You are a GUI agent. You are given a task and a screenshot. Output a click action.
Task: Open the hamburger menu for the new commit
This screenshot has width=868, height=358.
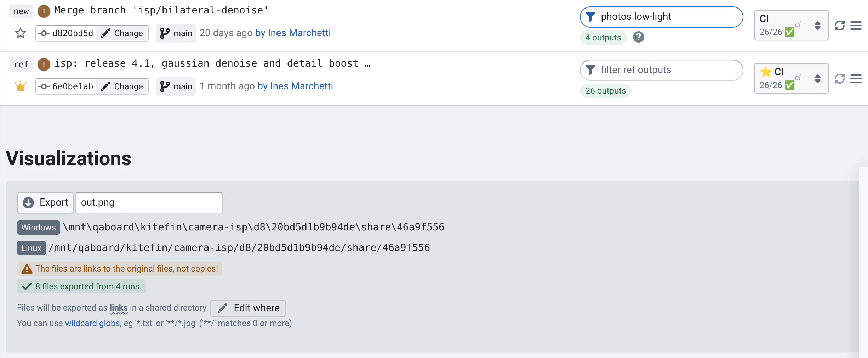click(856, 26)
